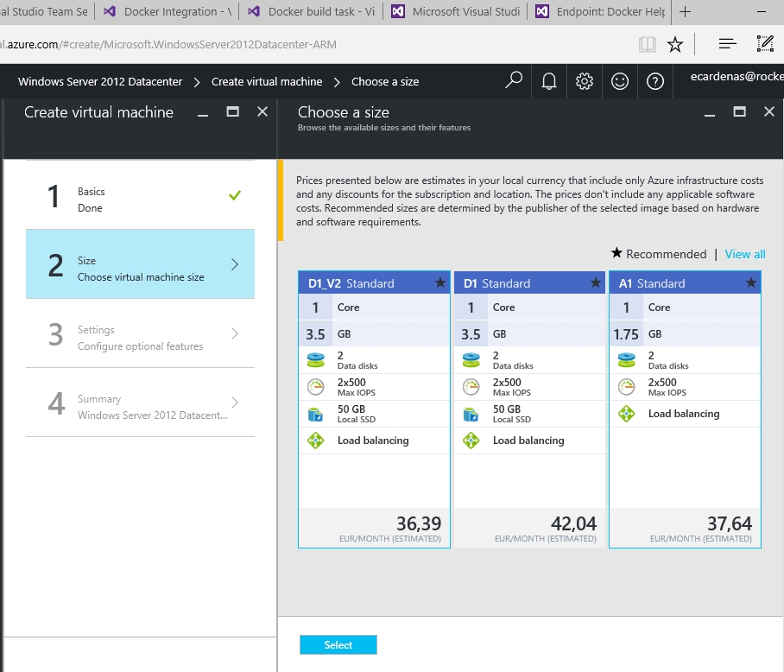Click the star on D1 Standard card
Image resolution: width=784 pixels, height=672 pixels.
(596, 283)
